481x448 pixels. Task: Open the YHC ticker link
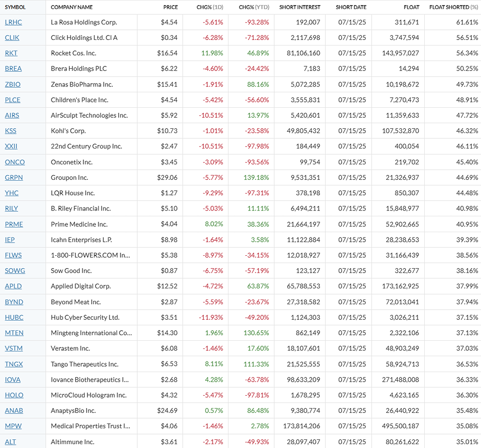pos(12,193)
